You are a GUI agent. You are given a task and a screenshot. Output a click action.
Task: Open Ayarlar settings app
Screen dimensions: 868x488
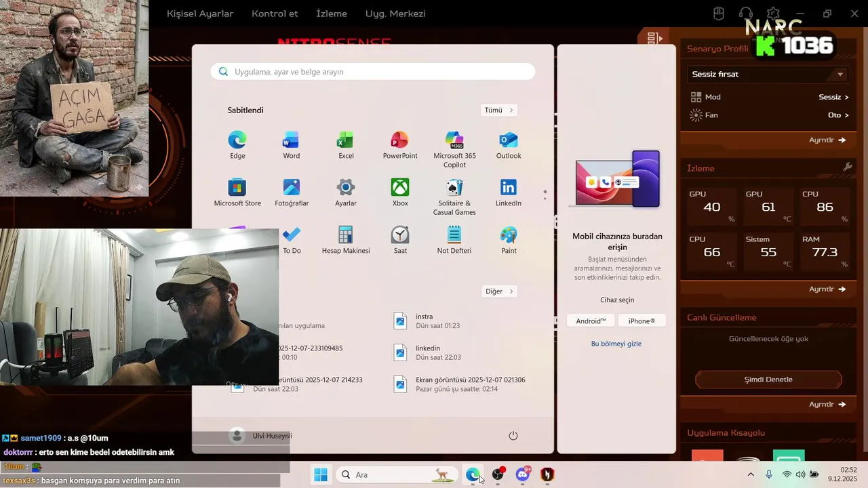(x=346, y=192)
